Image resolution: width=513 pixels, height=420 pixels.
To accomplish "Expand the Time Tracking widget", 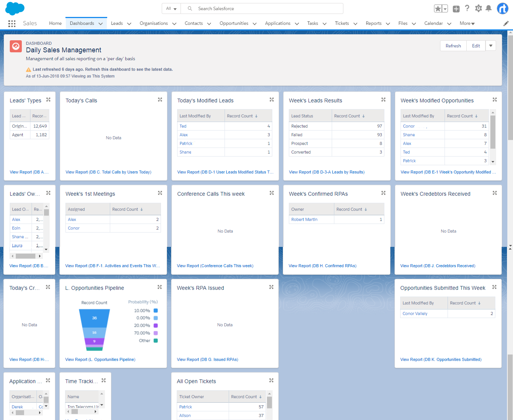I will tap(103, 380).
